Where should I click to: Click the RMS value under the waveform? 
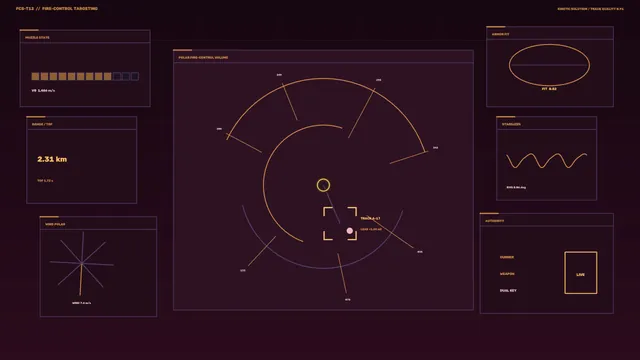(516, 187)
